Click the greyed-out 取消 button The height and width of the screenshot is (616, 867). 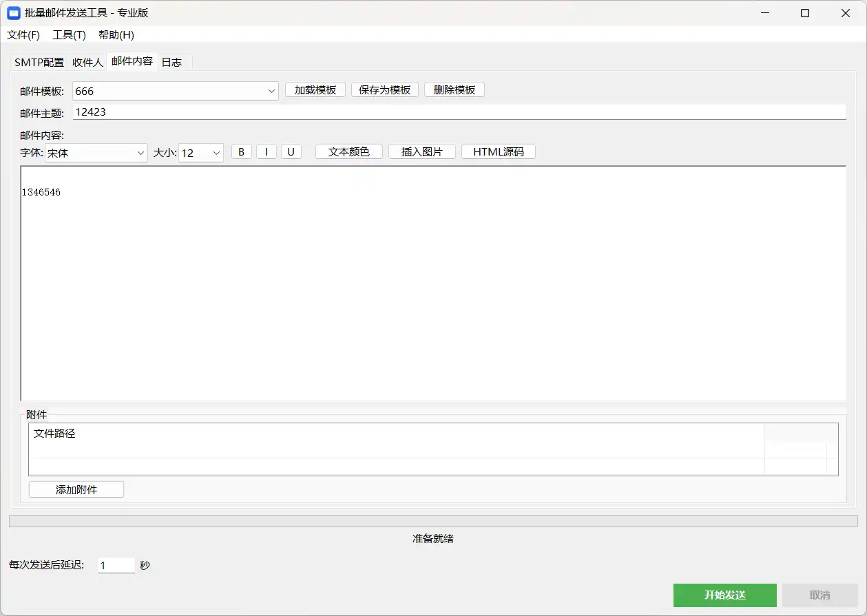820,595
